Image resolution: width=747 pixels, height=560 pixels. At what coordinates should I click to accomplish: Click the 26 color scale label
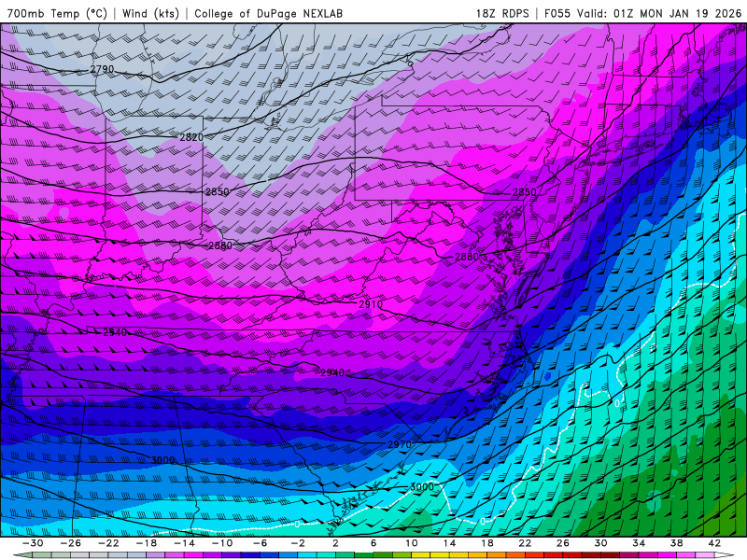click(x=563, y=543)
